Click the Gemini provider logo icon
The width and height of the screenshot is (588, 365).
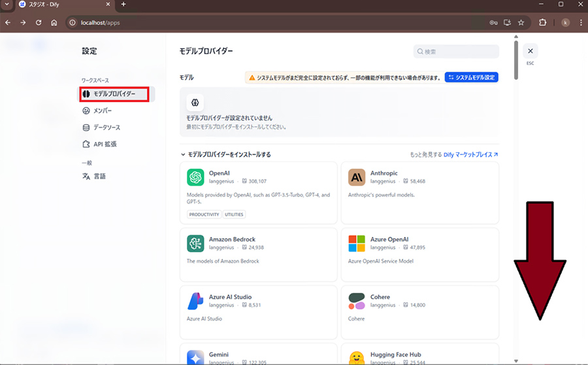point(195,358)
